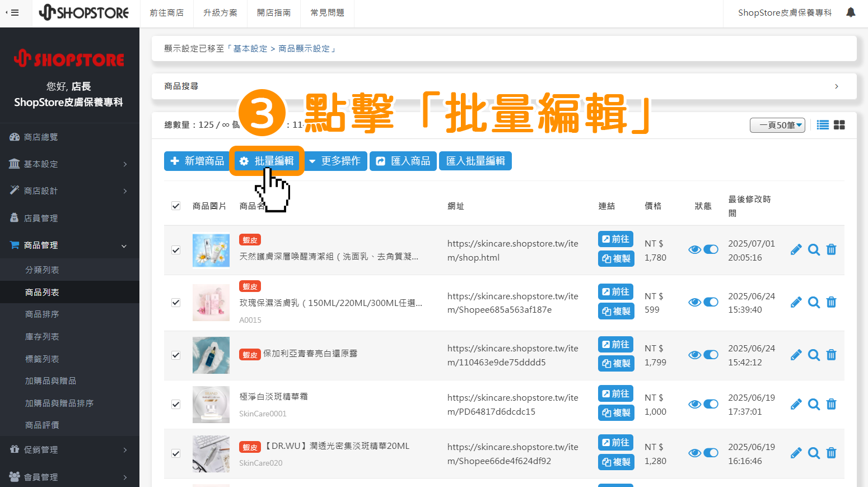
Task: Preview 保加利亞青春亮白還原露 with magnifier icon
Action: click(814, 355)
